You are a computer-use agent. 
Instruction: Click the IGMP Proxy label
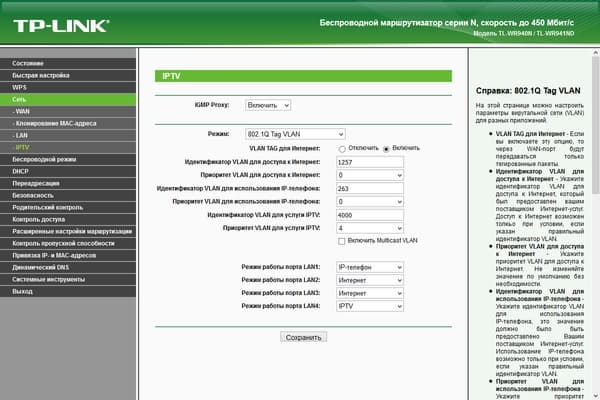212,105
